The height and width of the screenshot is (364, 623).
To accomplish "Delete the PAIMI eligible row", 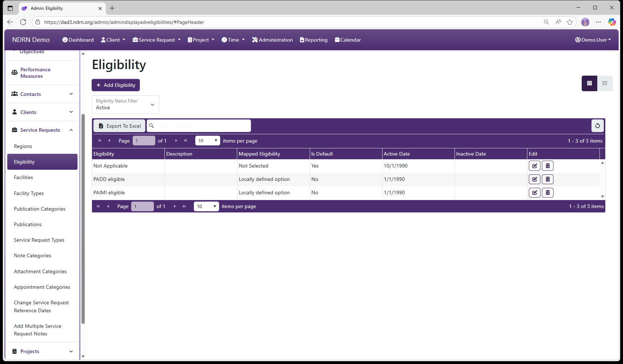I will click(x=548, y=192).
